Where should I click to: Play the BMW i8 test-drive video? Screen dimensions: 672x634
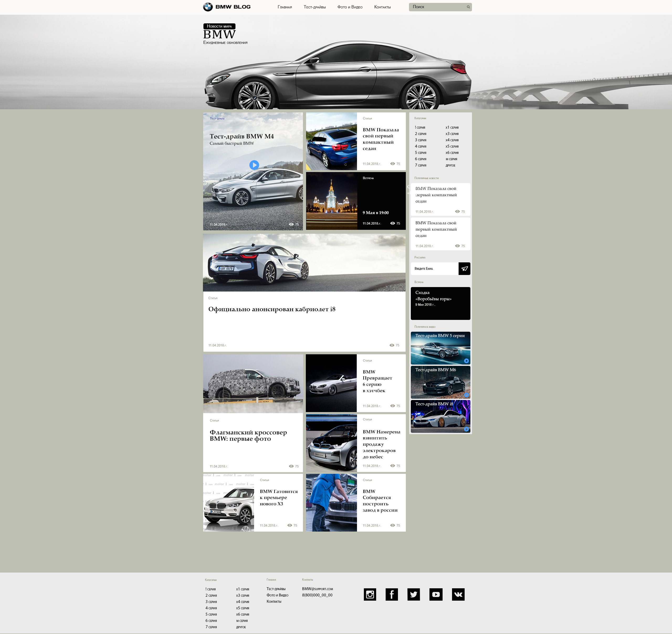(x=466, y=429)
